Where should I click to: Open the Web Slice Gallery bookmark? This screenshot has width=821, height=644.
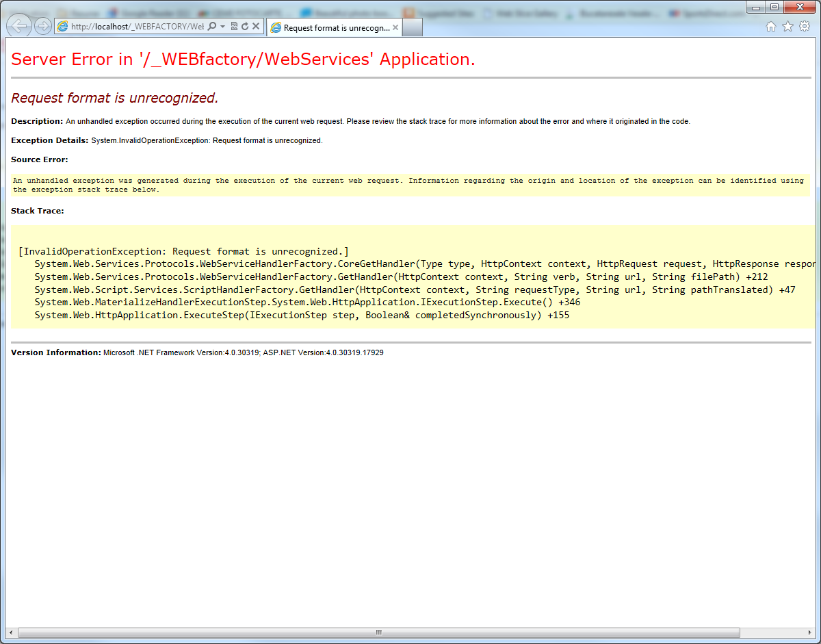523,12
